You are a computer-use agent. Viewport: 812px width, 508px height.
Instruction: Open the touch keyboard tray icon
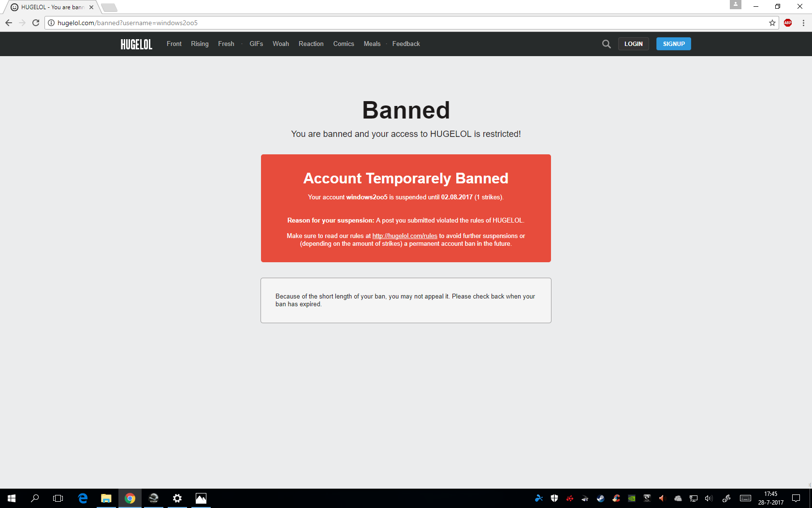[745, 498]
